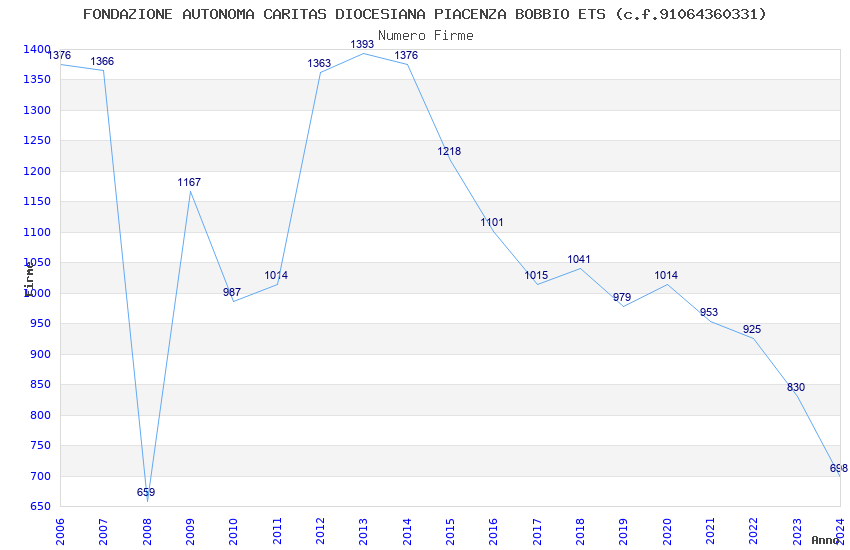
Task: Select the 1363 data label
Action: point(319,63)
